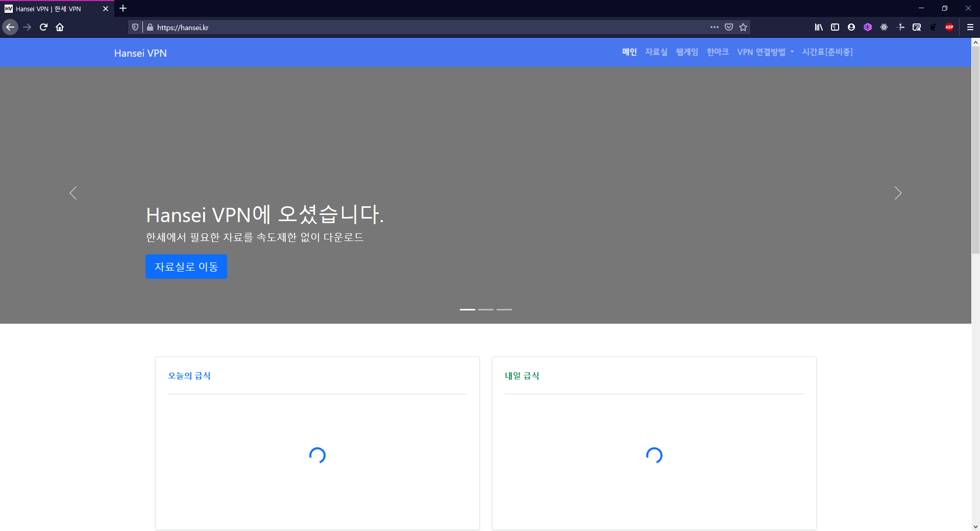Open the Adblock Plus extension
Image resolution: width=980 pixels, height=531 pixels.
coord(950,27)
